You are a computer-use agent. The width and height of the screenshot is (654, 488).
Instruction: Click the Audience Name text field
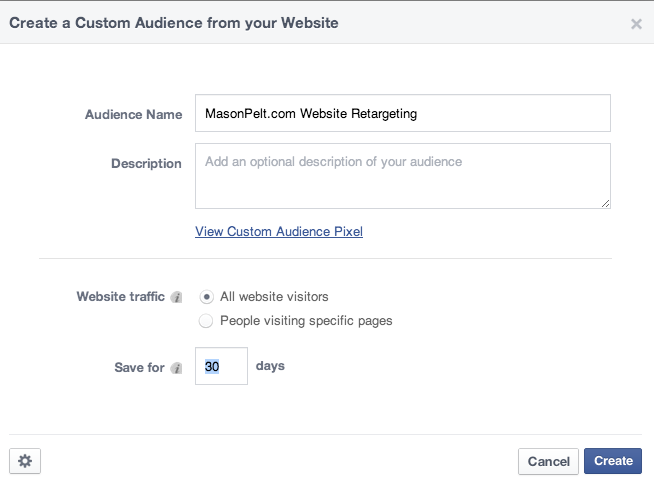pyautogui.click(x=402, y=114)
